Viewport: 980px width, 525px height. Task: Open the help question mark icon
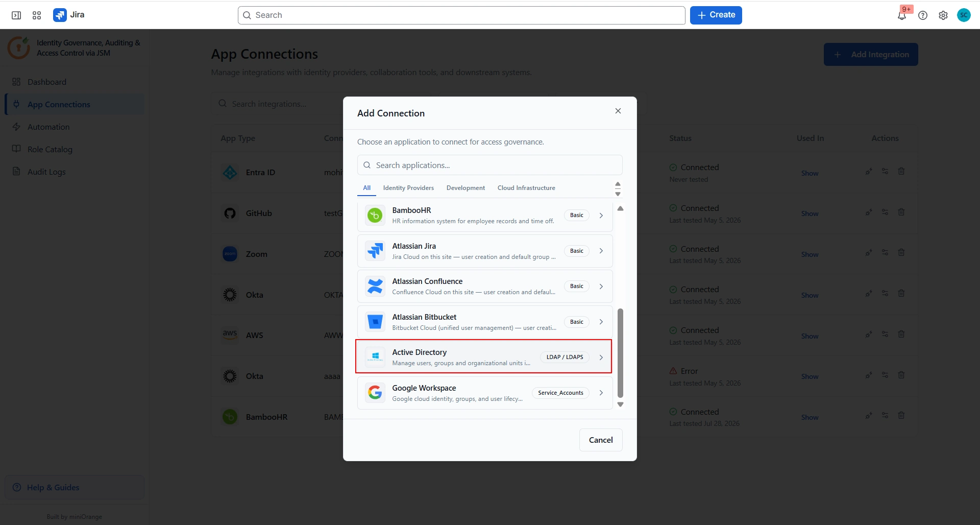pyautogui.click(x=923, y=15)
